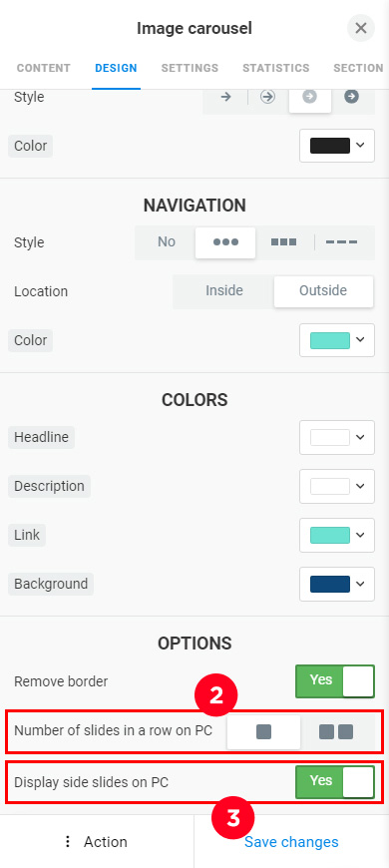Set navigation location to Inside

coord(224,290)
